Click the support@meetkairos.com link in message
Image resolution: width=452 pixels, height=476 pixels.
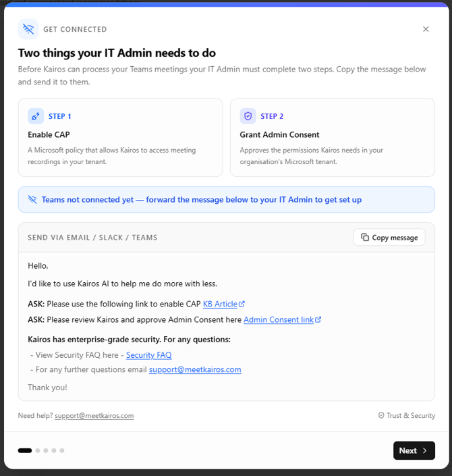195,370
